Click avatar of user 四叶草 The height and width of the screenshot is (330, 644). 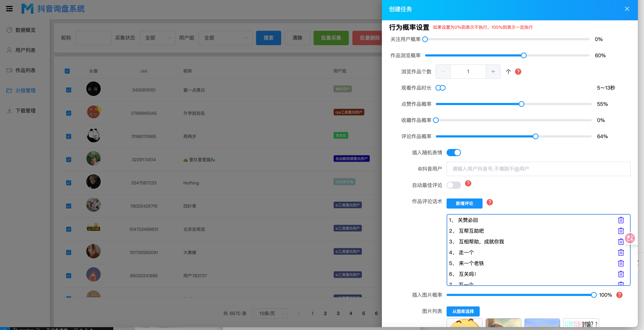(93, 205)
